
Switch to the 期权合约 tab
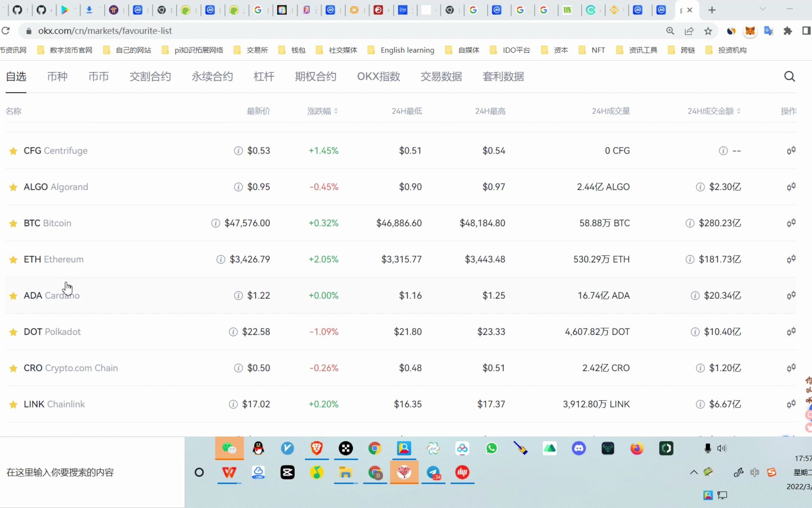[315, 77]
